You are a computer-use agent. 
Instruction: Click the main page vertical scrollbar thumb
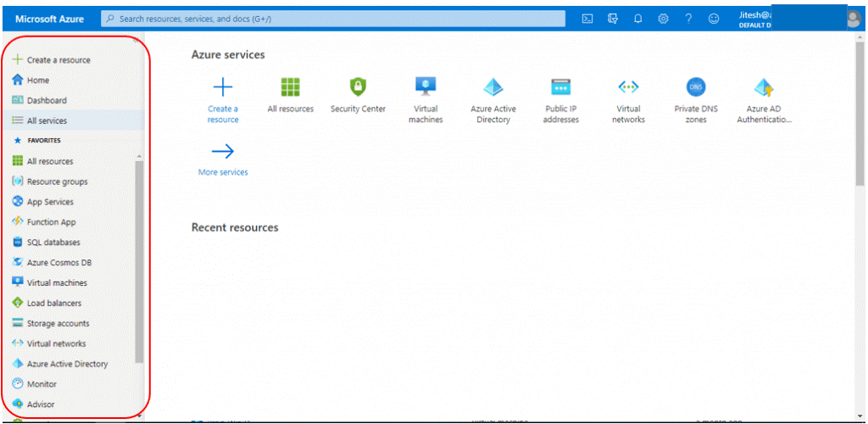pyautogui.click(x=860, y=114)
